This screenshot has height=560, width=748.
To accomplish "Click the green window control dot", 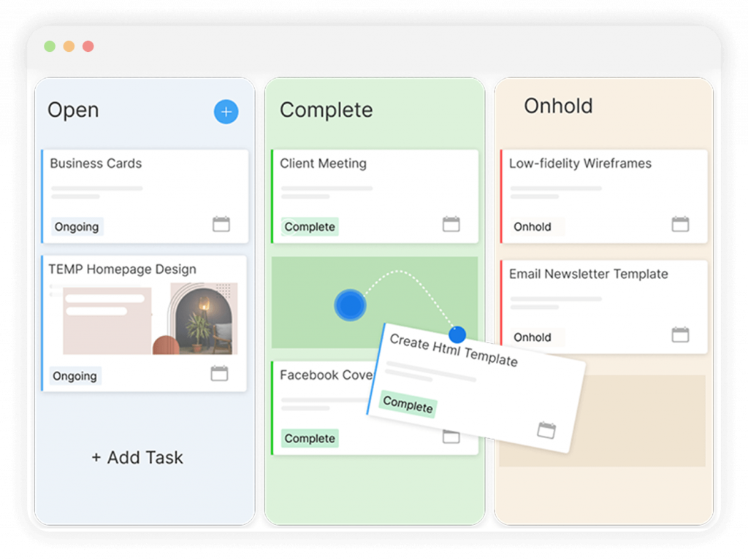I will click(x=50, y=46).
